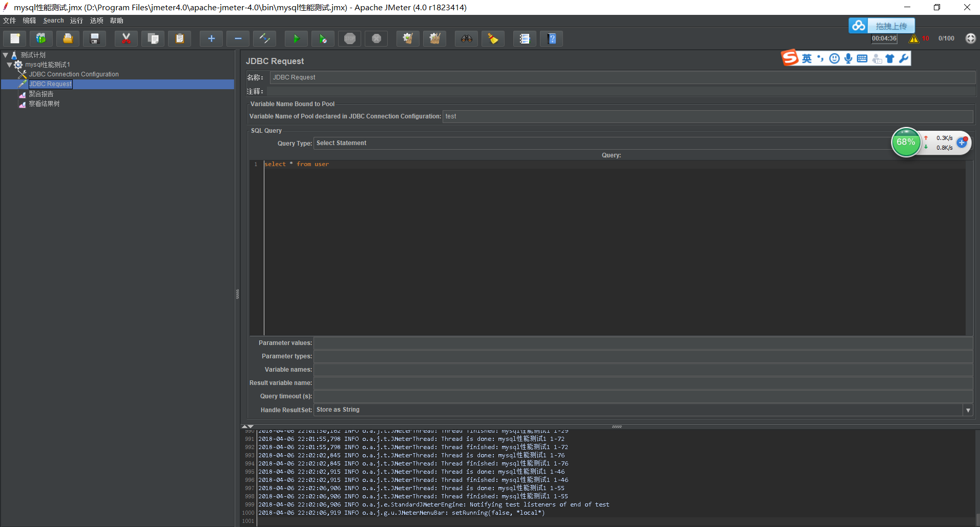
Task: Click the log panel collapse arrows
Action: [x=247, y=427]
